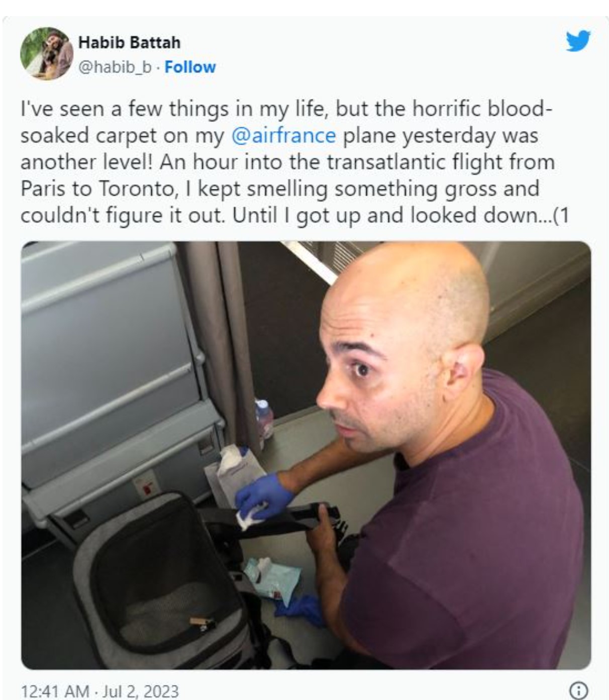Click the Habib Battah display name
Viewport: 609px width, 700px height.
pyautogui.click(x=129, y=42)
